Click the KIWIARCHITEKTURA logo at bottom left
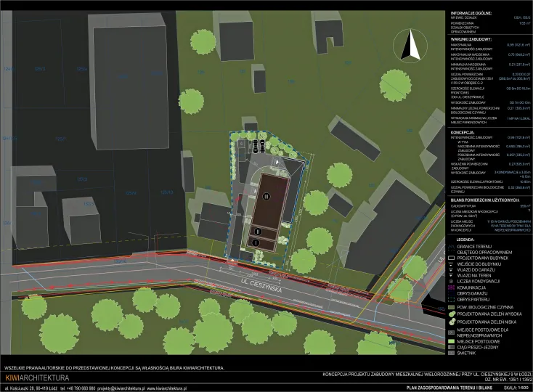The height and width of the screenshot is (392, 533). (36, 378)
